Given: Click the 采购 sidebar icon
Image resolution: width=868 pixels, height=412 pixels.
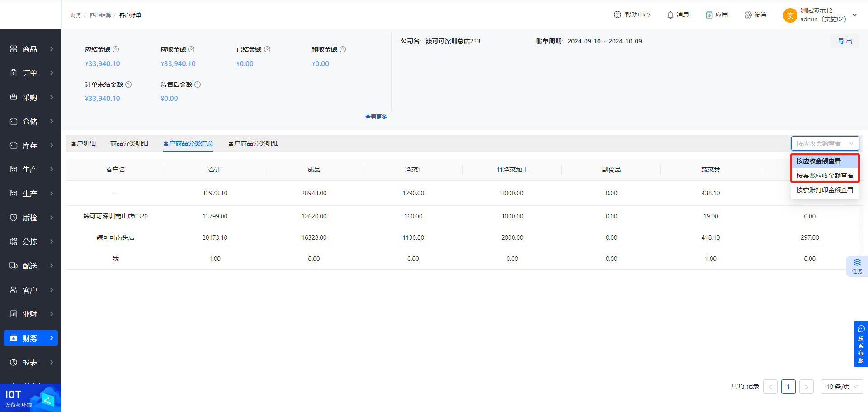Looking at the screenshot, I should tap(14, 97).
